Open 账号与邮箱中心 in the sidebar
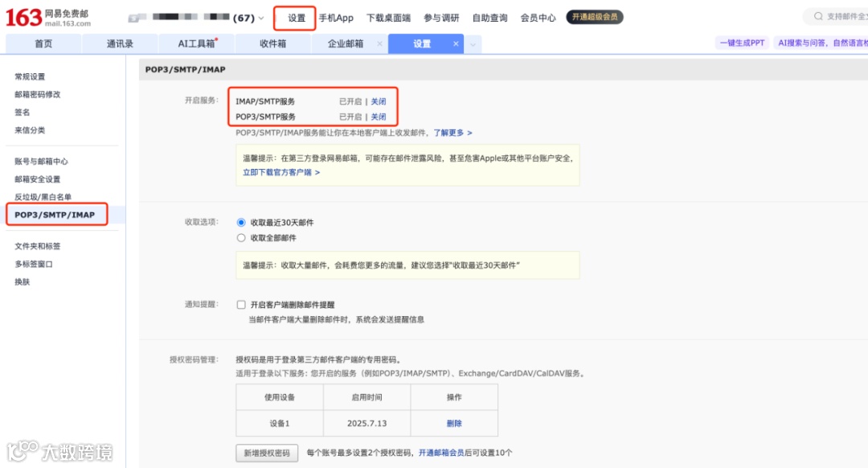Screen dimensions: 868x468 42,161
